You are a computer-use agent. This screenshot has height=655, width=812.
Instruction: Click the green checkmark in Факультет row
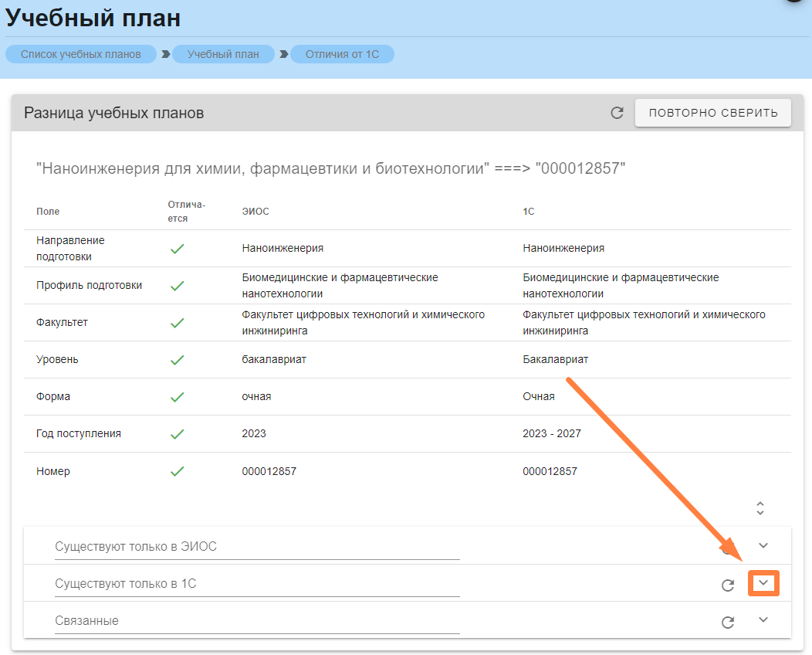(178, 323)
